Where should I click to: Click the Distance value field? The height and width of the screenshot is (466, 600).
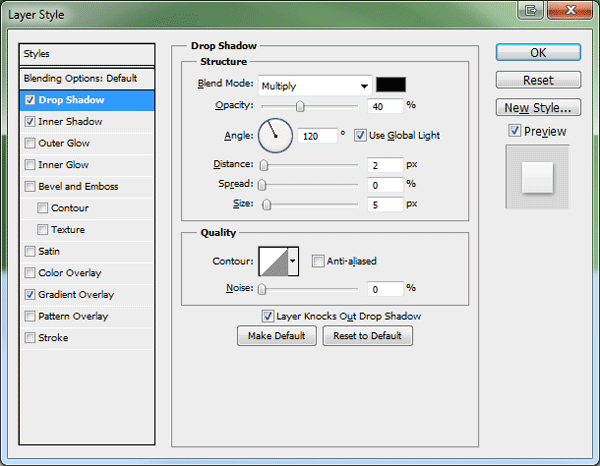[x=385, y=165]
